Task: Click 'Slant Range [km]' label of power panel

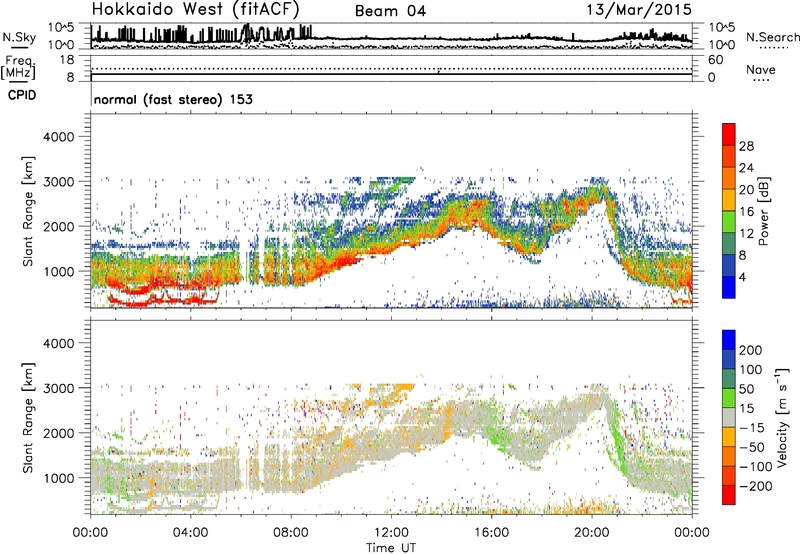Action: pos(28,211)
